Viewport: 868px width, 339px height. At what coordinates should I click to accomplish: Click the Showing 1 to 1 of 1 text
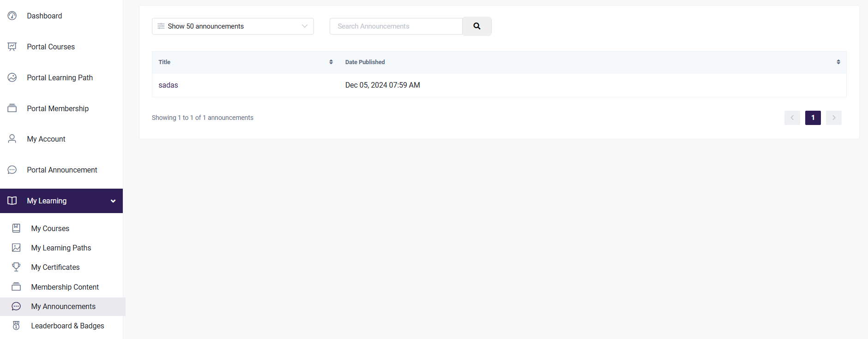click(x=203, y=118)
